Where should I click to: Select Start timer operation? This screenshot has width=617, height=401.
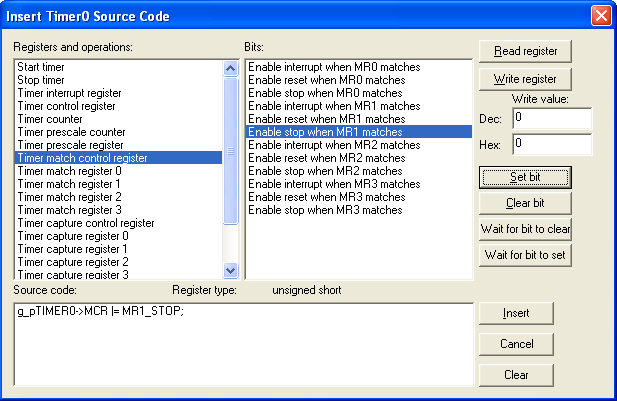click(x=118, y=67)
